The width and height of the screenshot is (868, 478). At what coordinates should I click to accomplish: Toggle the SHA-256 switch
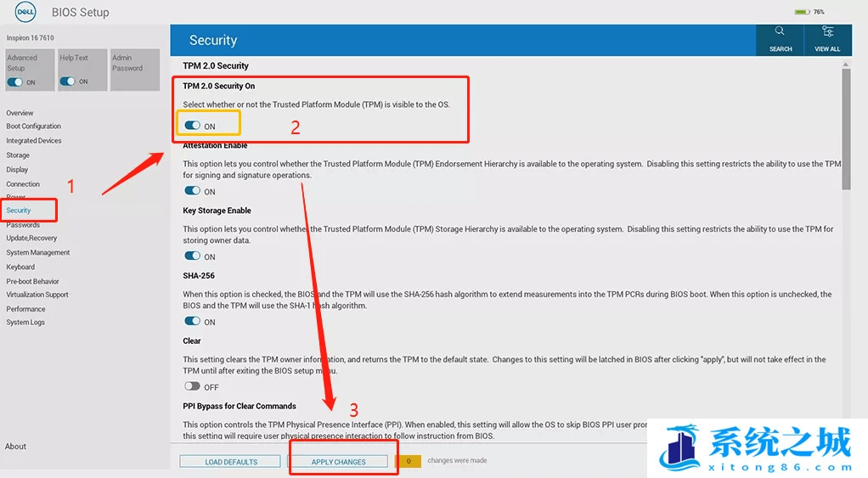(x=193, y=321)
